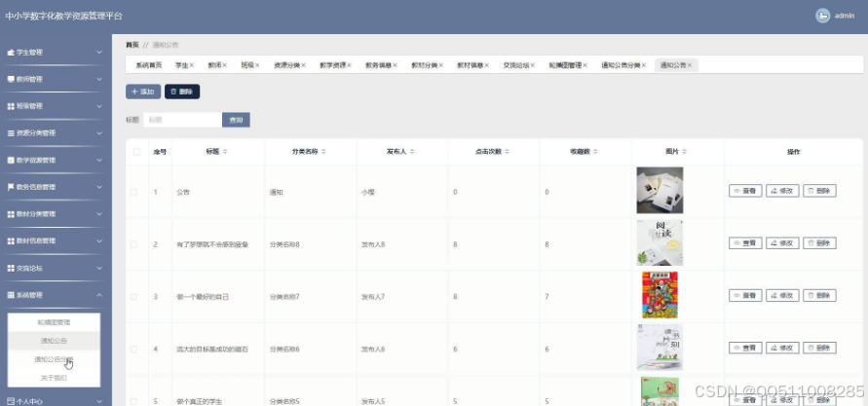Click the 首页 breadcrumb link

(x=132, y=45)
